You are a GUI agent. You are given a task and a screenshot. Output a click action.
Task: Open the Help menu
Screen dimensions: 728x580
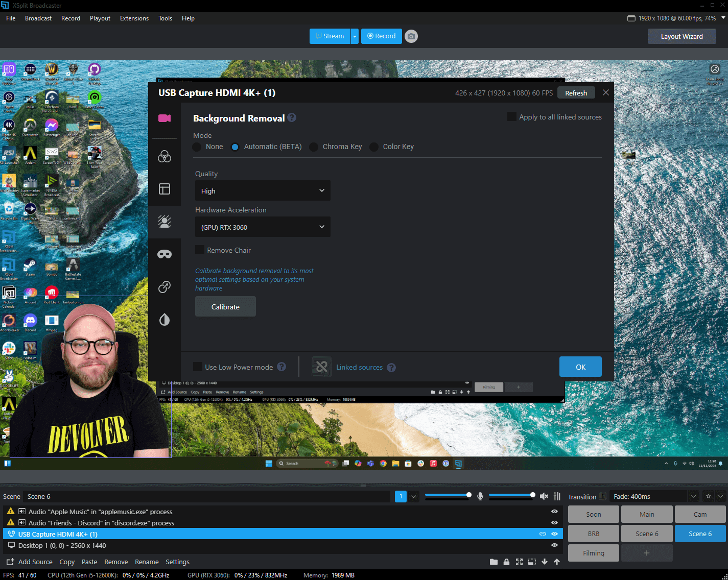point(188,18)
